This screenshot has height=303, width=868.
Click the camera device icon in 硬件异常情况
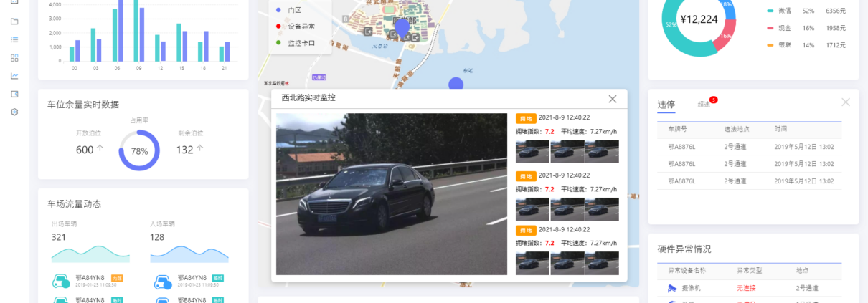coord(672,288)
